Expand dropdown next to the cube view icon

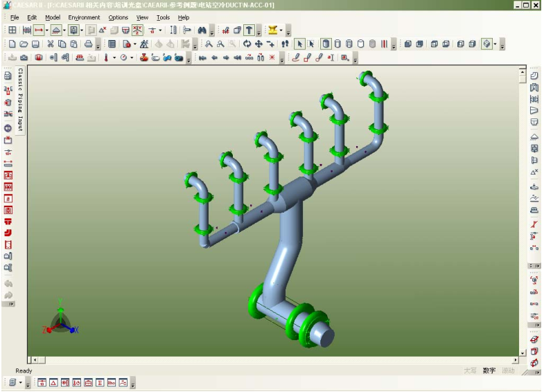tap(495, 44)
